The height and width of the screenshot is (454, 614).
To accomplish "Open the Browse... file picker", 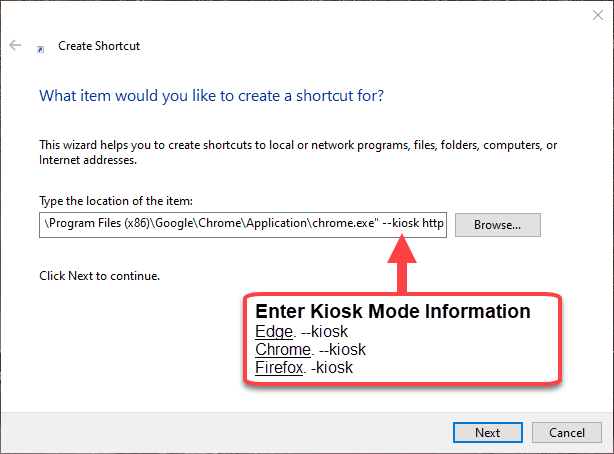I will tap(498, 225).
